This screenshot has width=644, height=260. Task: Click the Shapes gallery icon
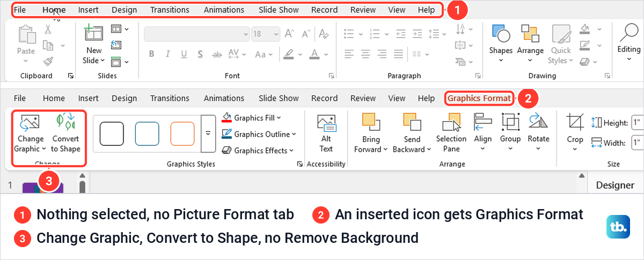point(501,34)
